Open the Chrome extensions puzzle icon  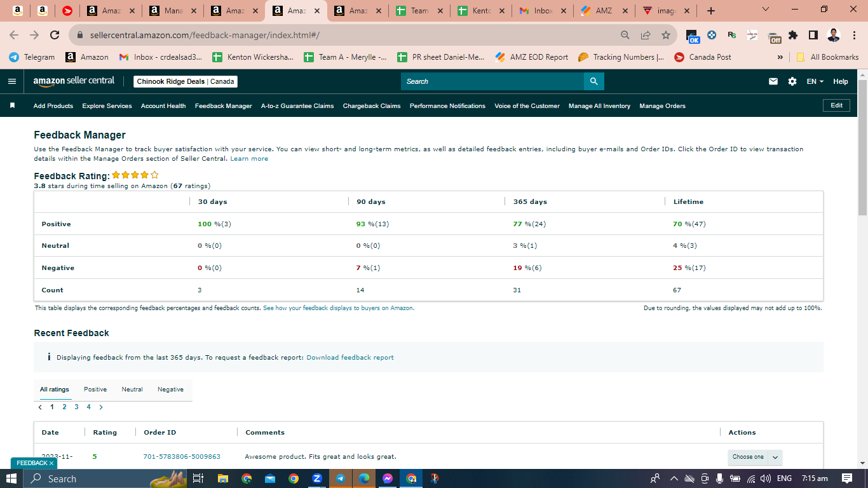click(x=793, y=35)
